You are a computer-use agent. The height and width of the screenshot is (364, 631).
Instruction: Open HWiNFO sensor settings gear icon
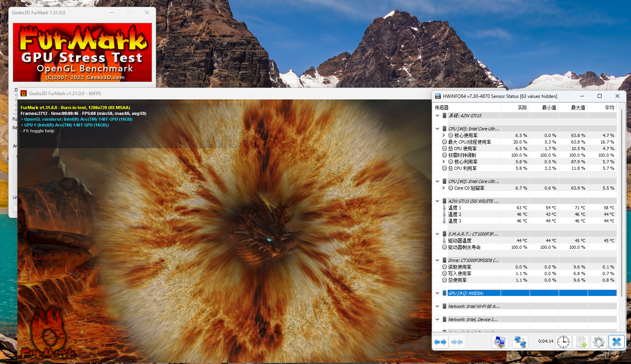click(599, 342)
